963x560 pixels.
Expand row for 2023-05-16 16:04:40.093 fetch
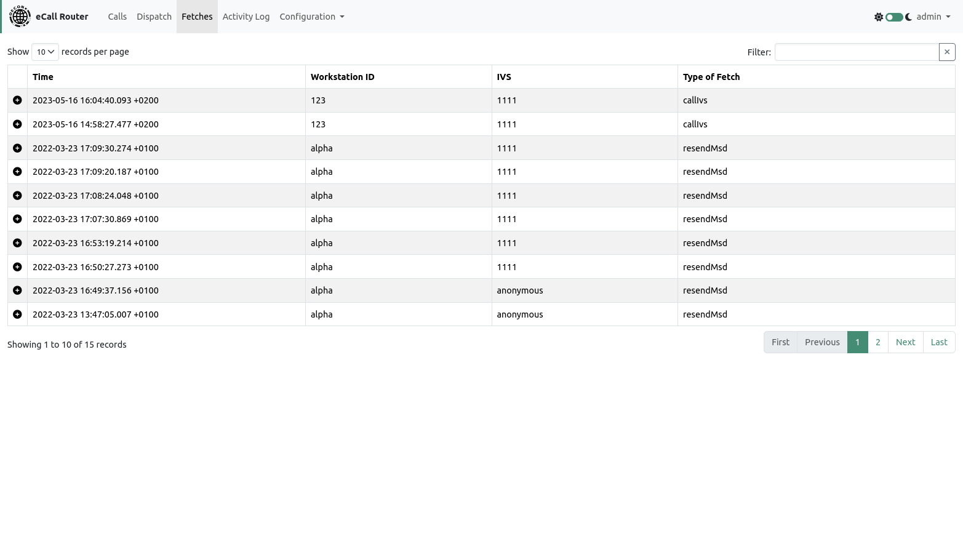point(17,100)
